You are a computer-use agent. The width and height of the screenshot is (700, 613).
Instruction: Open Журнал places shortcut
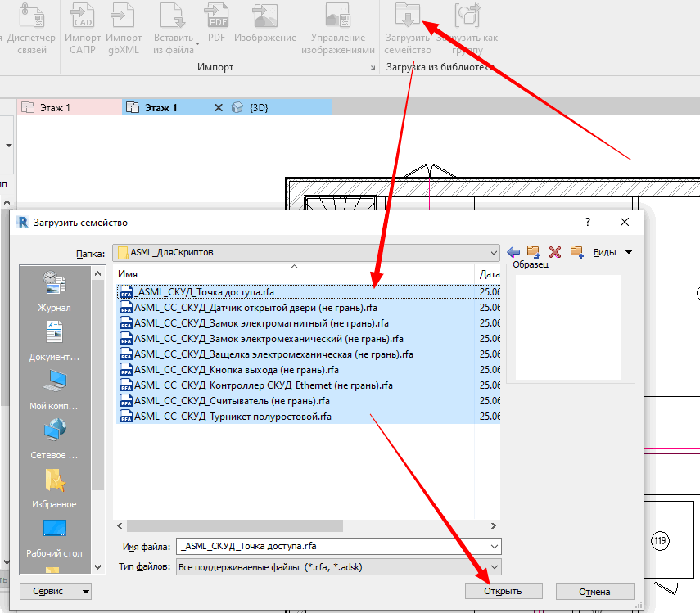[x=54, y=291]
